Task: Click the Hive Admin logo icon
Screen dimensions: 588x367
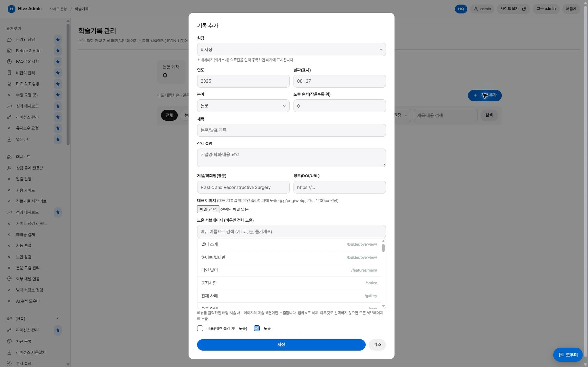Action: [x=11, y=9]
